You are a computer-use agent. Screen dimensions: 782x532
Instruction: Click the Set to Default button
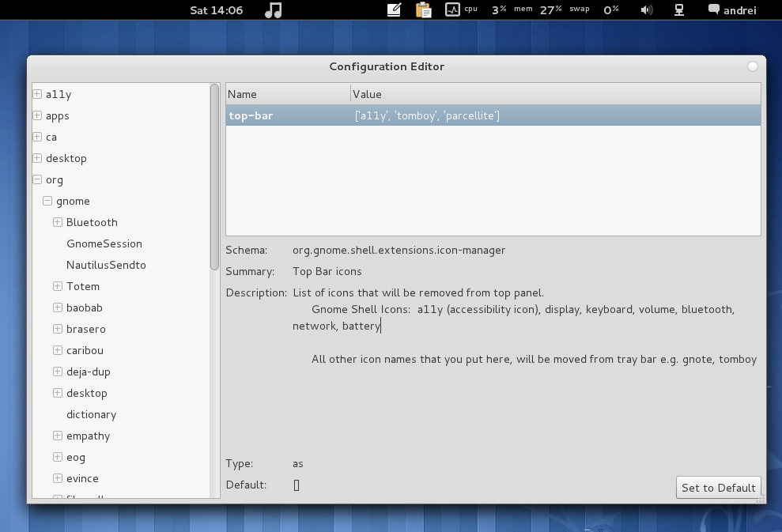click(718, 488)
